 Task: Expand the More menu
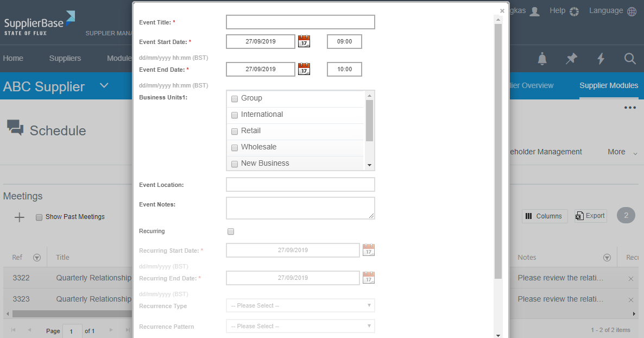click(x=622, y=152)
